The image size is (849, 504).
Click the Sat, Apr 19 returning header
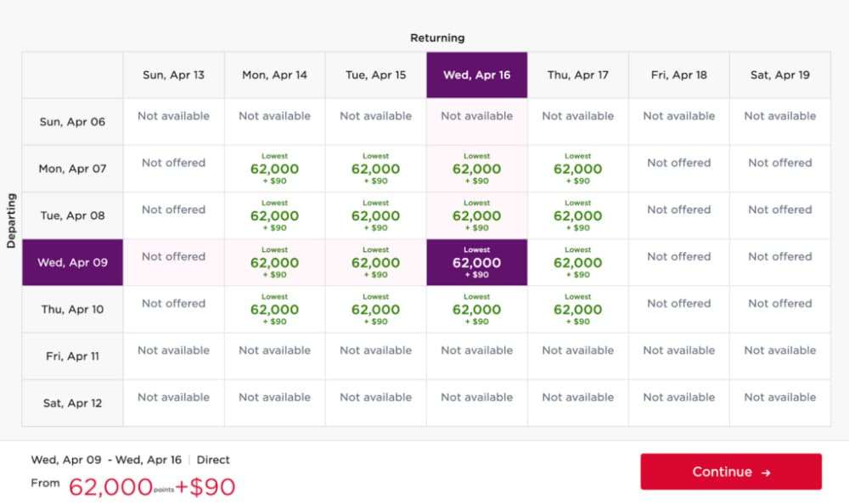click(780, 75)
